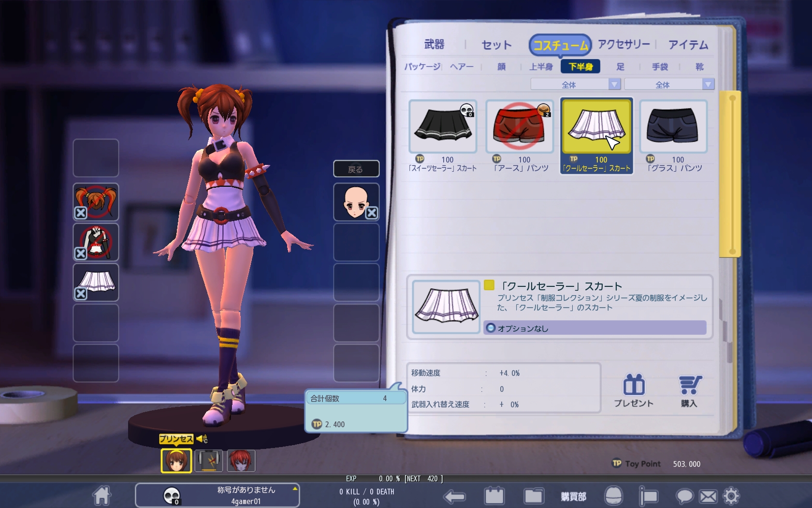Expand the first 全体 filter dropdown

coord(614,85)
